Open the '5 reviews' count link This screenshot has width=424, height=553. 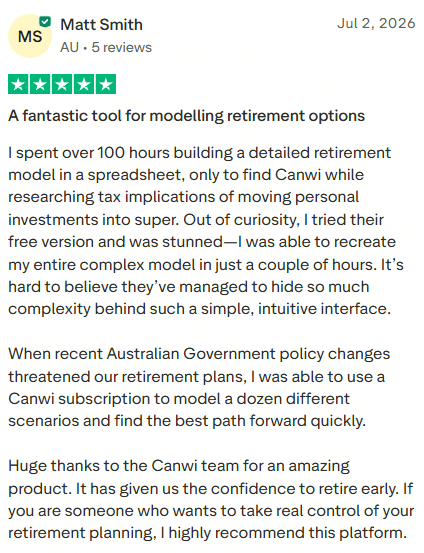coord(122,47)
